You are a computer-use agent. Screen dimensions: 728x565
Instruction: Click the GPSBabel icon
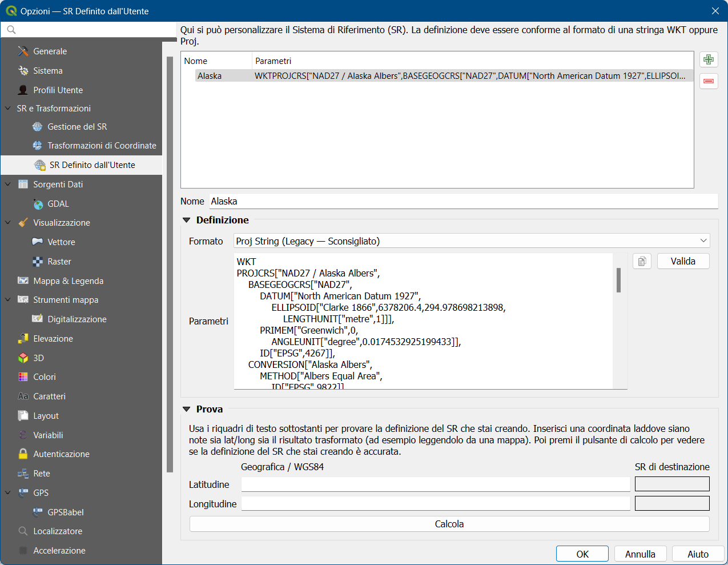tap(38, 512)
